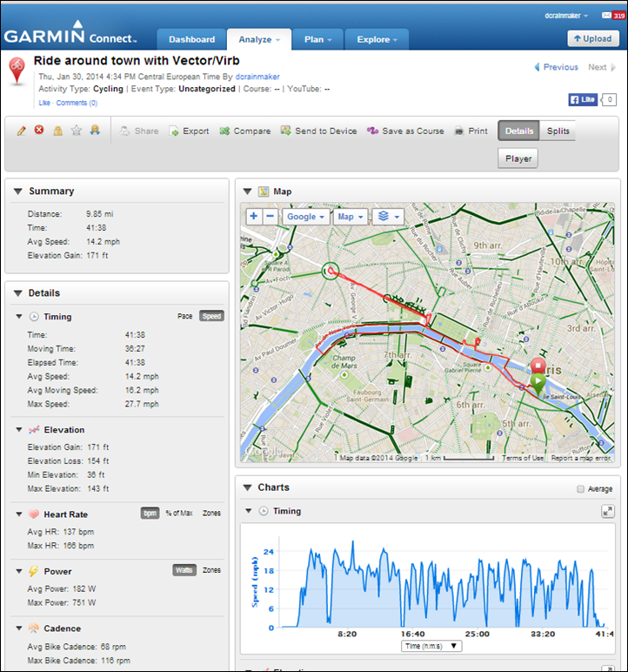Open the Map type dropdown
This screenshot has width=628, height=672.
click(x=351, y=217)
